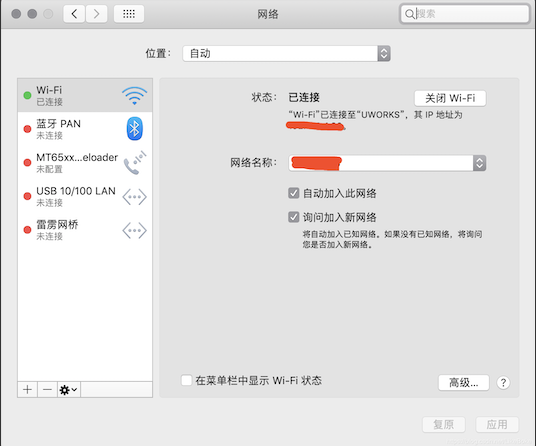536x446 pixels.
Task: Open help with the question mark button
Action: 503,382
